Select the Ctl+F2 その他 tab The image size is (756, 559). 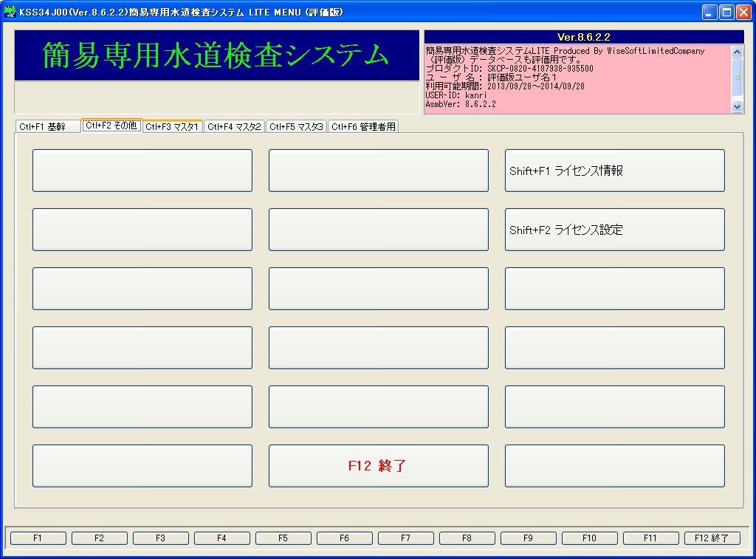[111, 126]
